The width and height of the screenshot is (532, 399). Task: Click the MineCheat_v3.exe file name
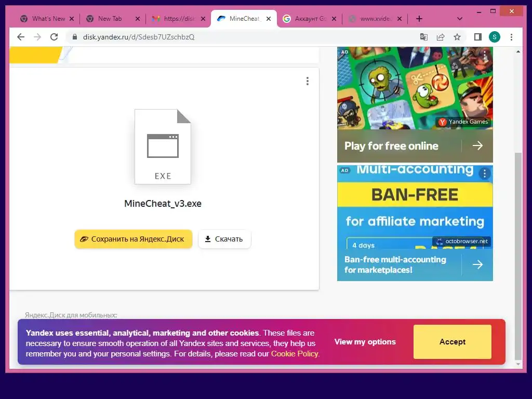163,204
